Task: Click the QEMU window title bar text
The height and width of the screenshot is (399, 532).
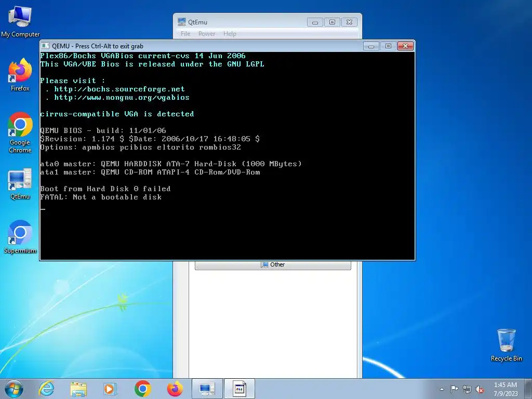Action: [97, 46]
